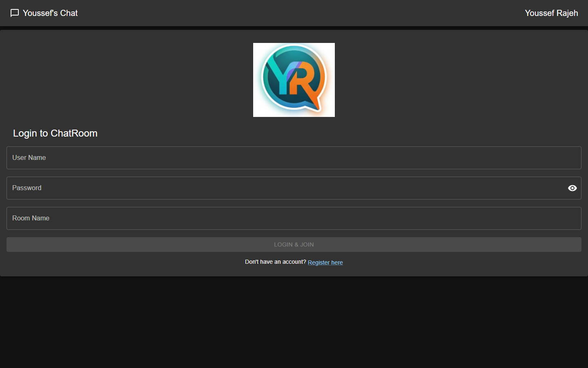Click the chat bubble icon in header
The width and height of the screenshot is (588, 368).
coord(15,13)
